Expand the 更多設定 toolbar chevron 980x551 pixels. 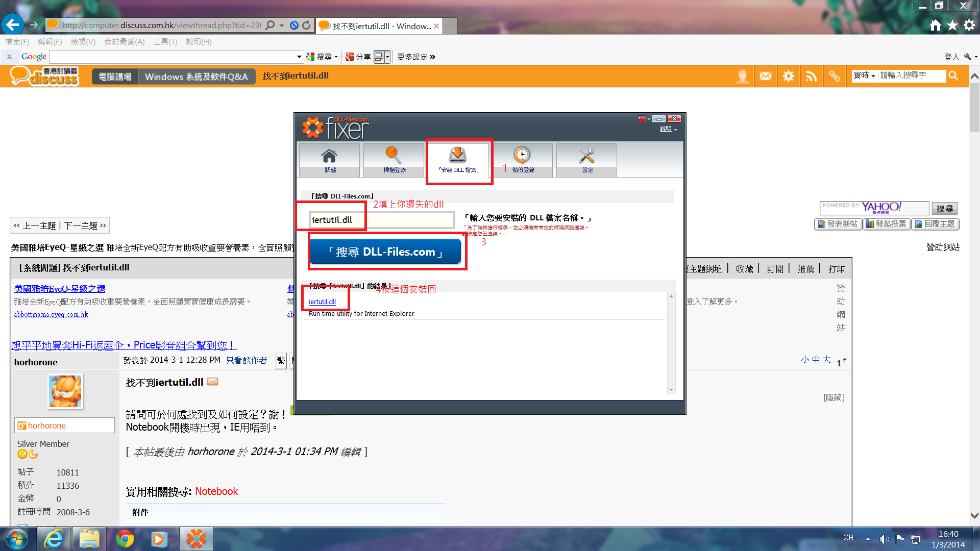pos(432,57)
